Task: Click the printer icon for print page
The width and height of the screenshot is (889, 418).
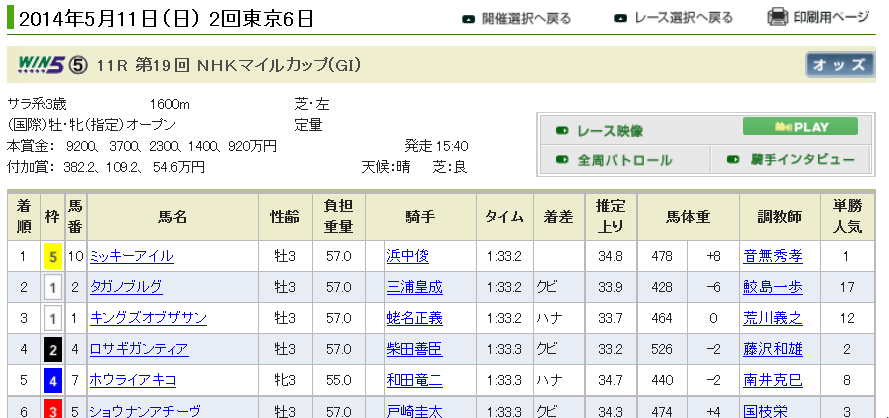Action: [x=778, y=17]
